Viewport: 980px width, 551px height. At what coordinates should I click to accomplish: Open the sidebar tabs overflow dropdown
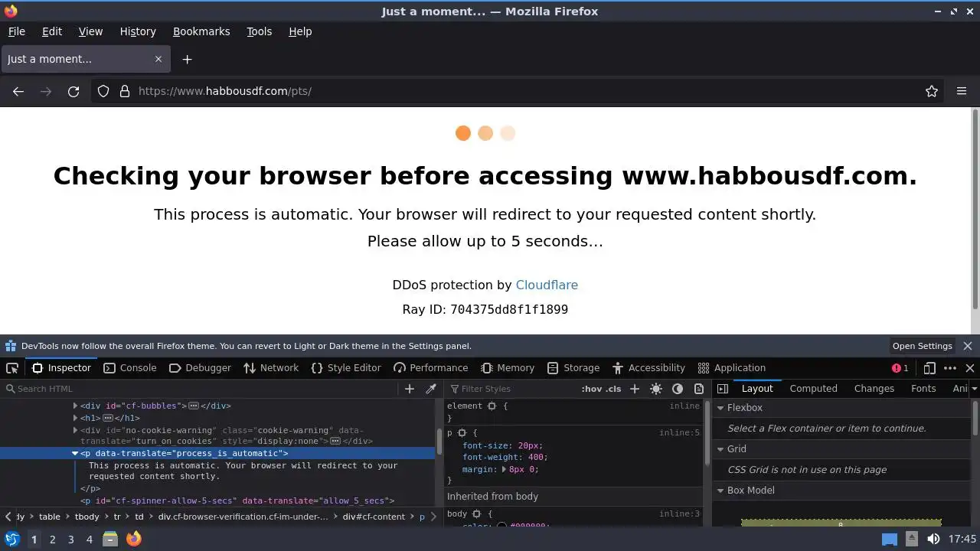(x=974, y=389)
